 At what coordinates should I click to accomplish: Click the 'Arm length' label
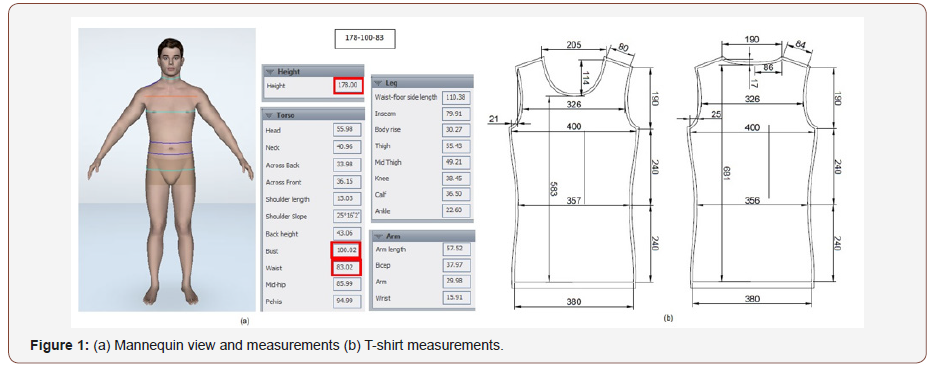[390, 249]
